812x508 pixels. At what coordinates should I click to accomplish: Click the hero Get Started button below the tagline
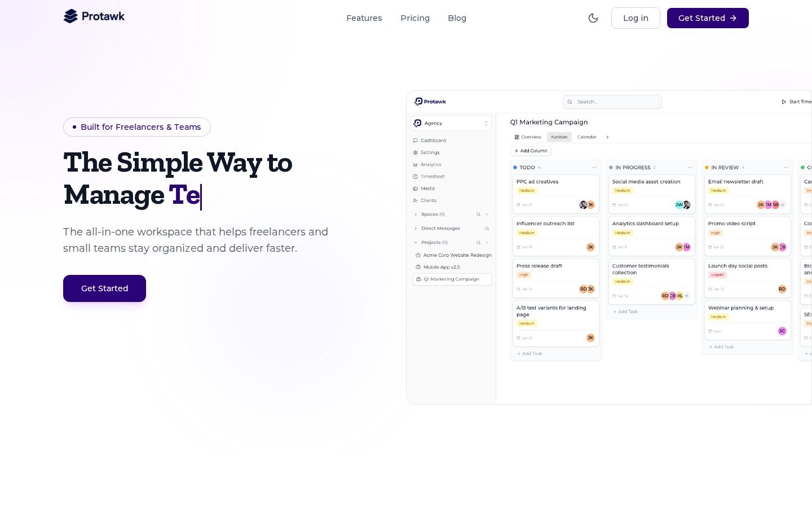pyautogui.click(x=104, y=288)
